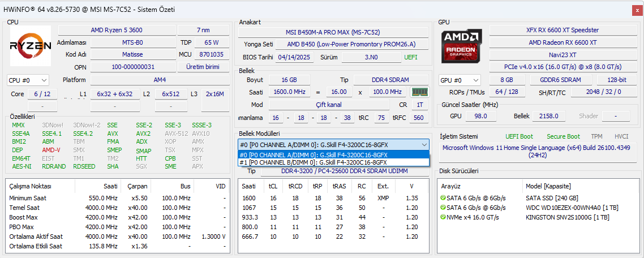This screenshot has height=258, width=644.
Task: Click DDR4 SDRAM memory type field
Action: (x=390, y=80)
